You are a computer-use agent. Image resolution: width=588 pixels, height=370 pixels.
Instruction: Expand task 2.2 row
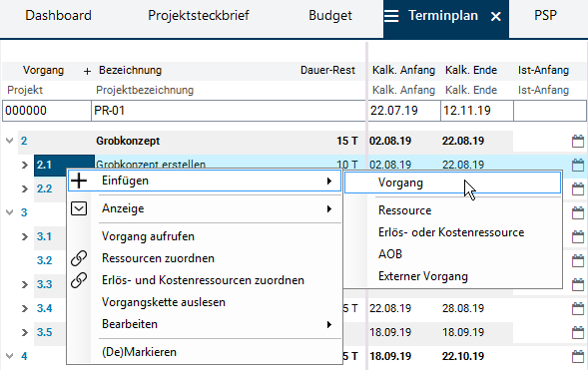[25, 188]
